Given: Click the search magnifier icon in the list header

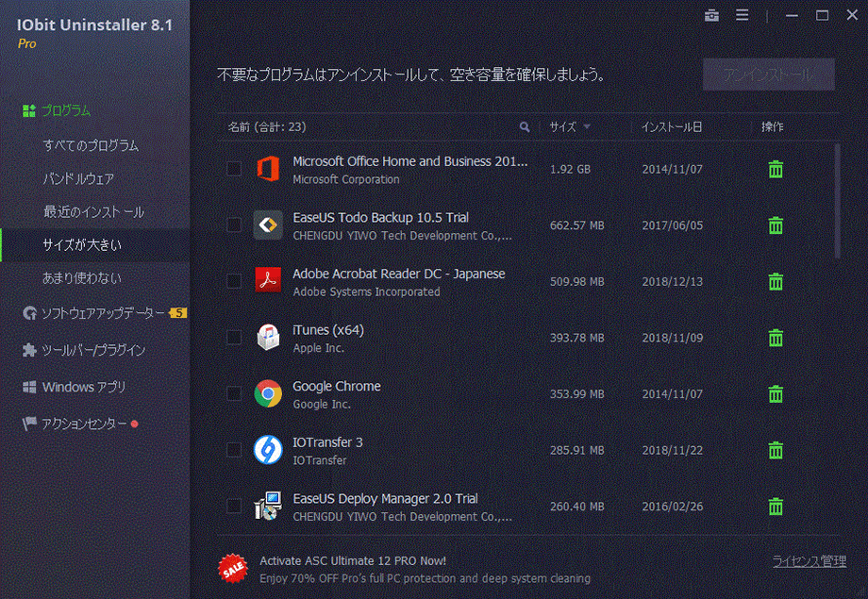Looking at the screenshot, I should (525, 127).
